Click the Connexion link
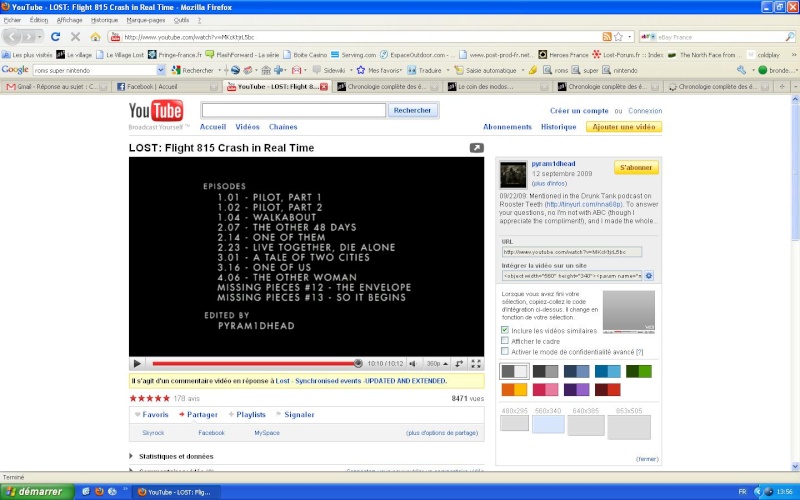Viewport: 800px width, 500px height. click(x=645, y=111)
